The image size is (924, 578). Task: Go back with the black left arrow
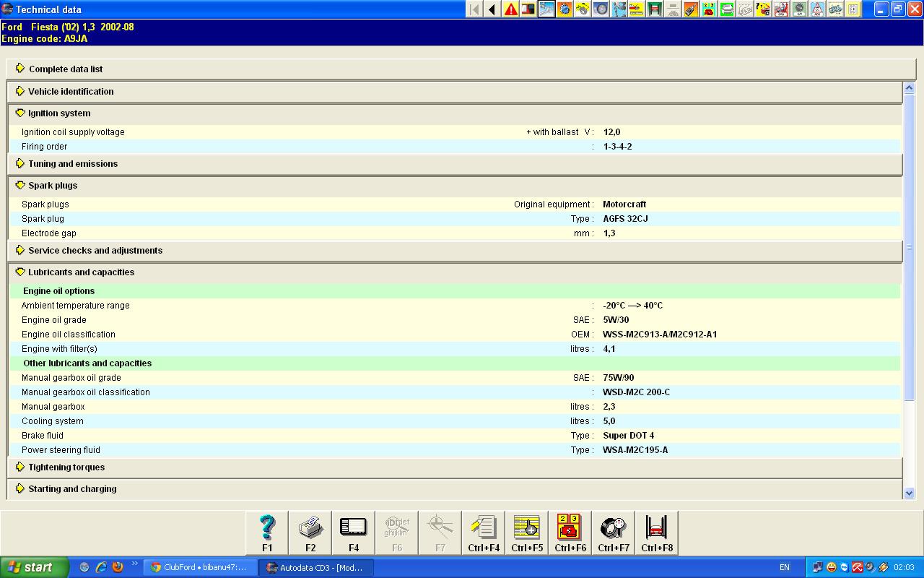492,9
